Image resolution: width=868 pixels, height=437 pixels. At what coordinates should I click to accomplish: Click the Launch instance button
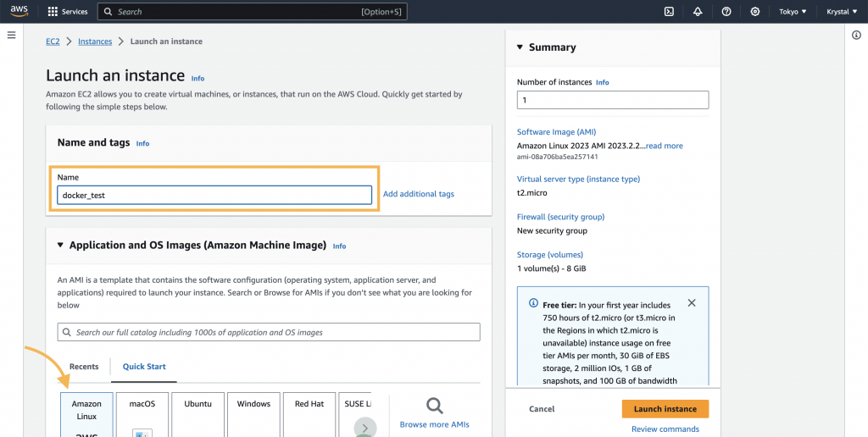pyautogui.click(x=665, y=409)
